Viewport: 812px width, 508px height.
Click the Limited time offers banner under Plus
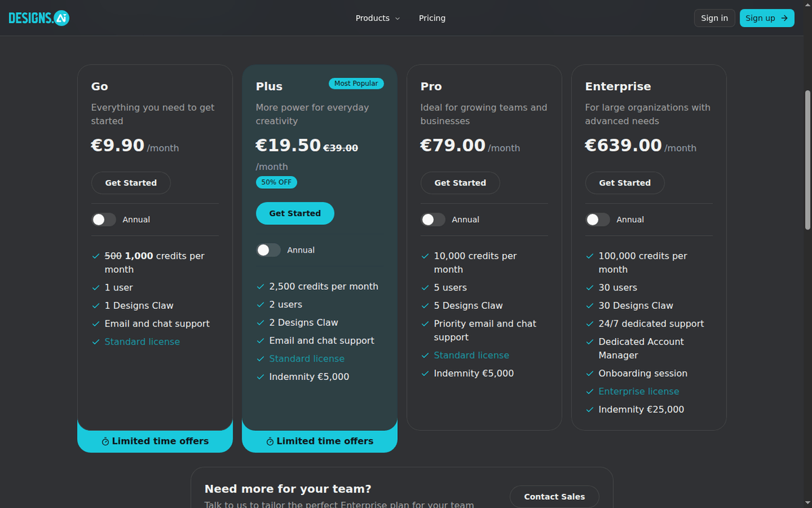tap(319, 441)
